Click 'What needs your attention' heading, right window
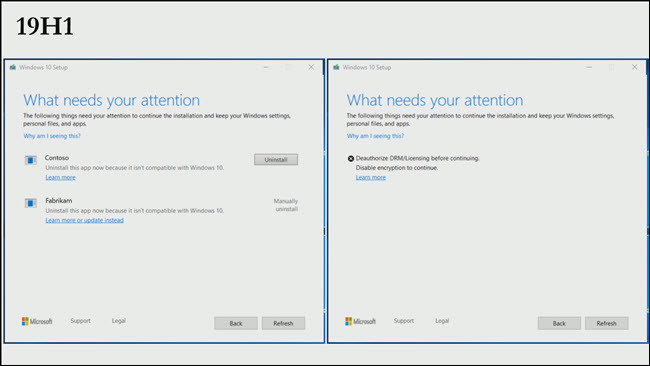Image resolution: width=650 pixels, height=366 pixels. (435, 100)
